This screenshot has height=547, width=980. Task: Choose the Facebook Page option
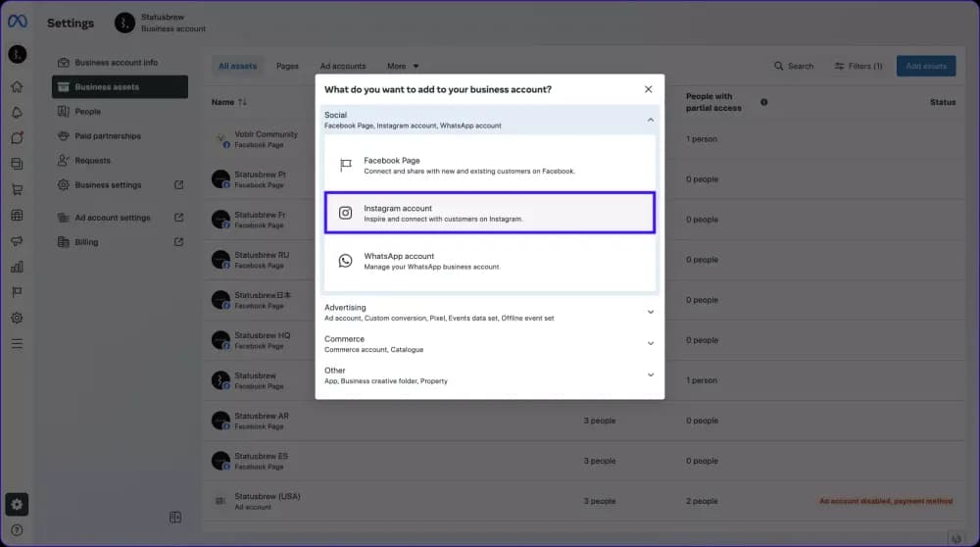pyautogui.click(x=489, y=165)
